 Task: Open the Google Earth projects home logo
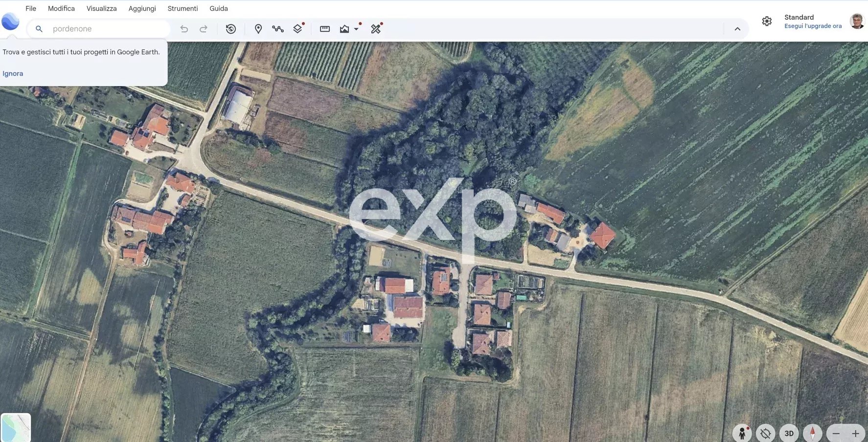pos(10,22)
